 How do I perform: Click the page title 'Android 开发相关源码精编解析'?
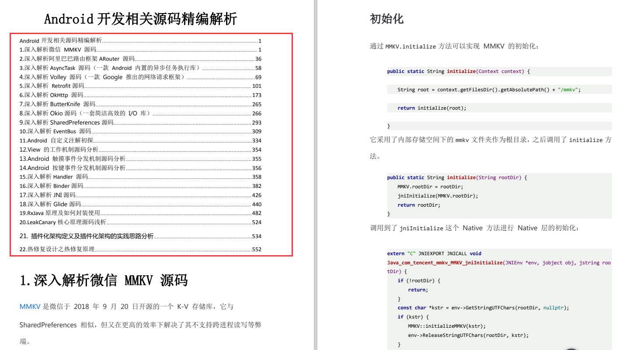(x=140, y=19)
